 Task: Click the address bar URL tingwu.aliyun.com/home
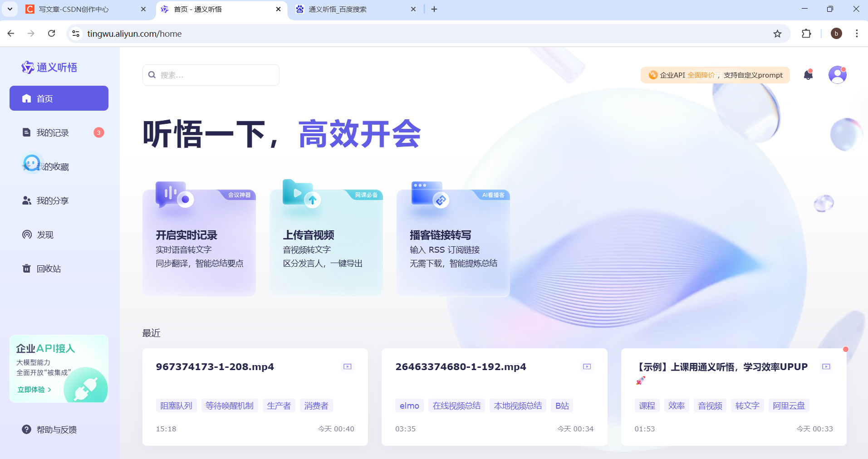pos(134,34)
